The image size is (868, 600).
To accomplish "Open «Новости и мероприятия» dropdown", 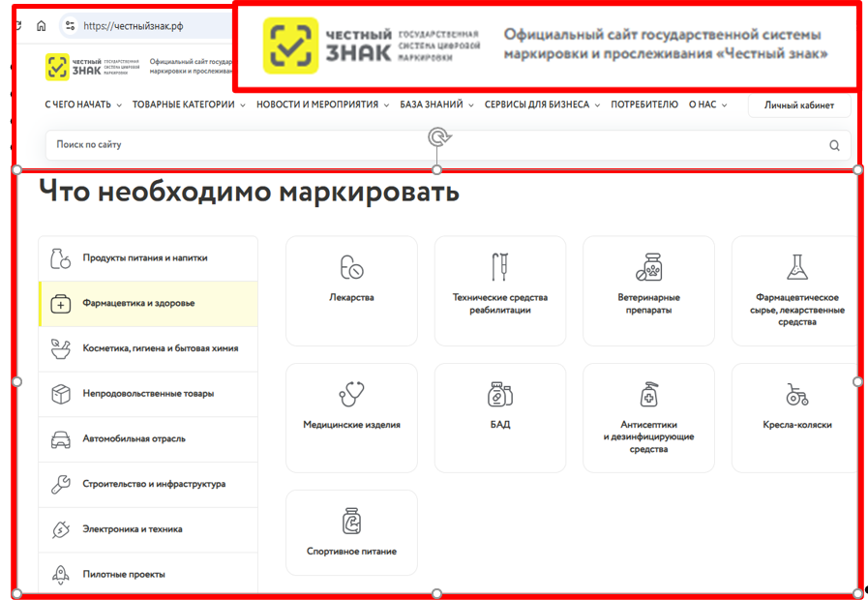I will tap(322, 105).
